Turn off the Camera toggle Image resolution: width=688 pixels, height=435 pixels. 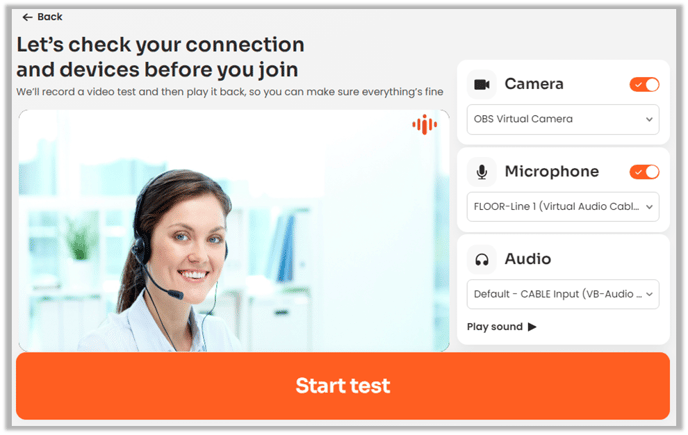tap(644, 84)
